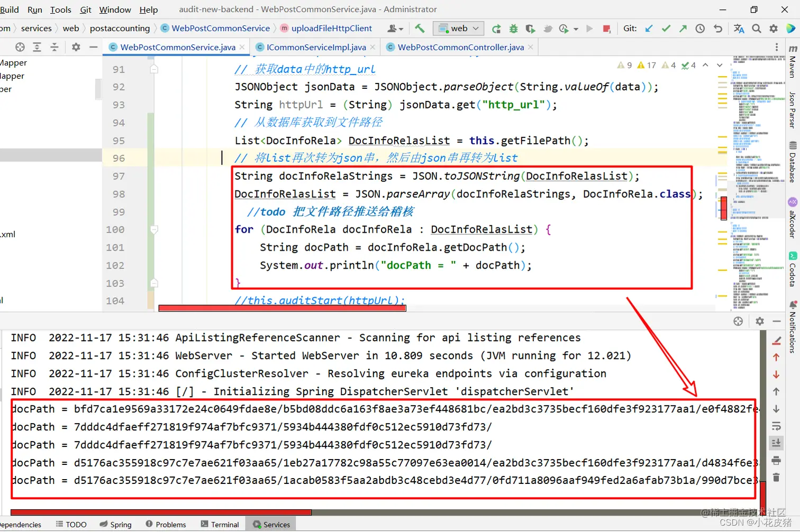Open the Services tool window
The image size is (800, 532).
271,525
